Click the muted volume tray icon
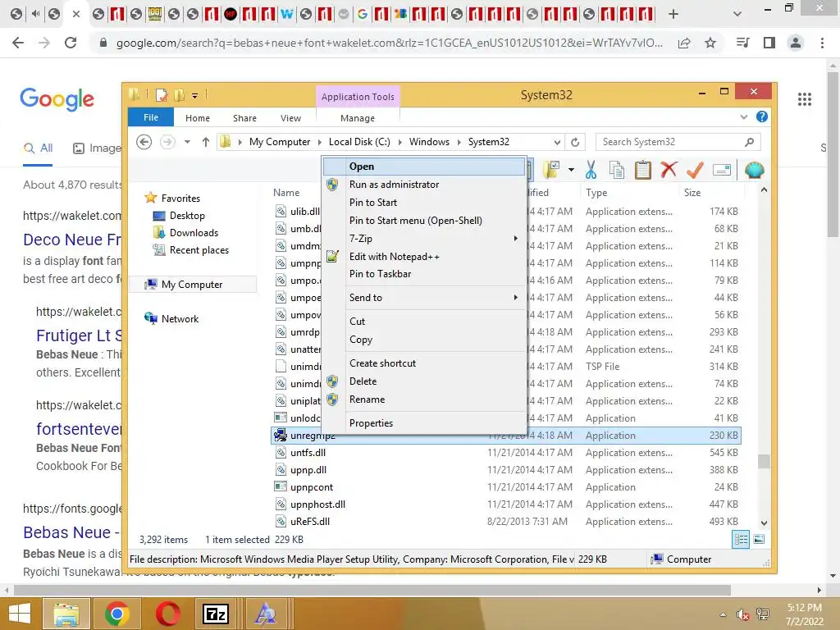Image resolution: width=840 pixels, height=630 pixels. (742, 614)
